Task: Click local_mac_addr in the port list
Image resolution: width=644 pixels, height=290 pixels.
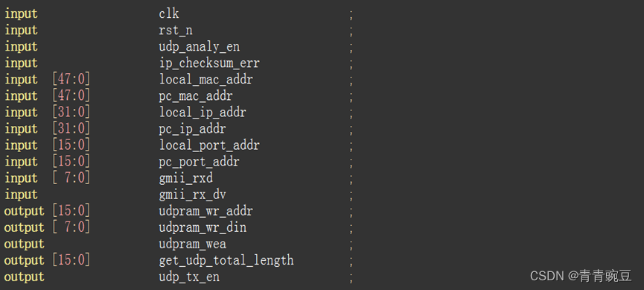Action: click(205, 79)
